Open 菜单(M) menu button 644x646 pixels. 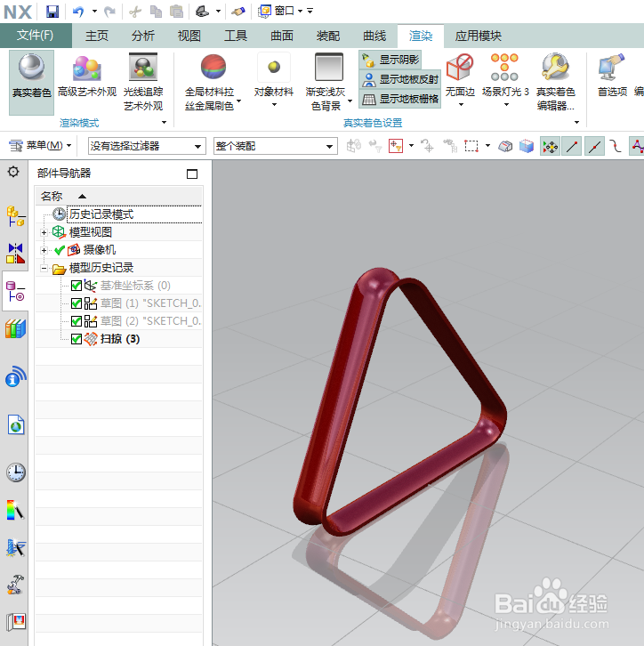coord(40,145)
